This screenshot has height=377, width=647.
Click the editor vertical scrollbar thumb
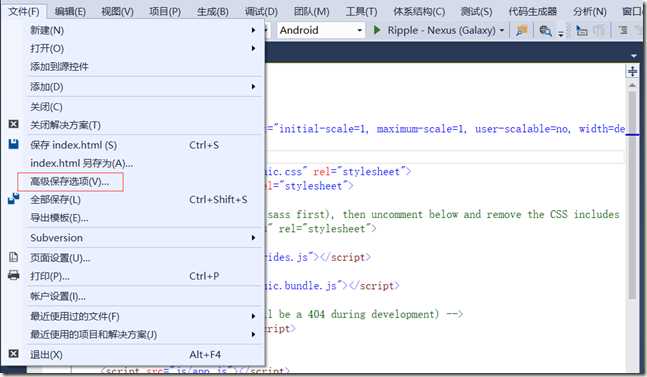632,195
